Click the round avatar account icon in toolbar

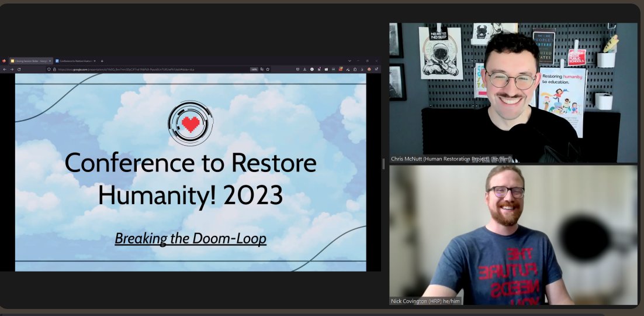coord(369,69)
